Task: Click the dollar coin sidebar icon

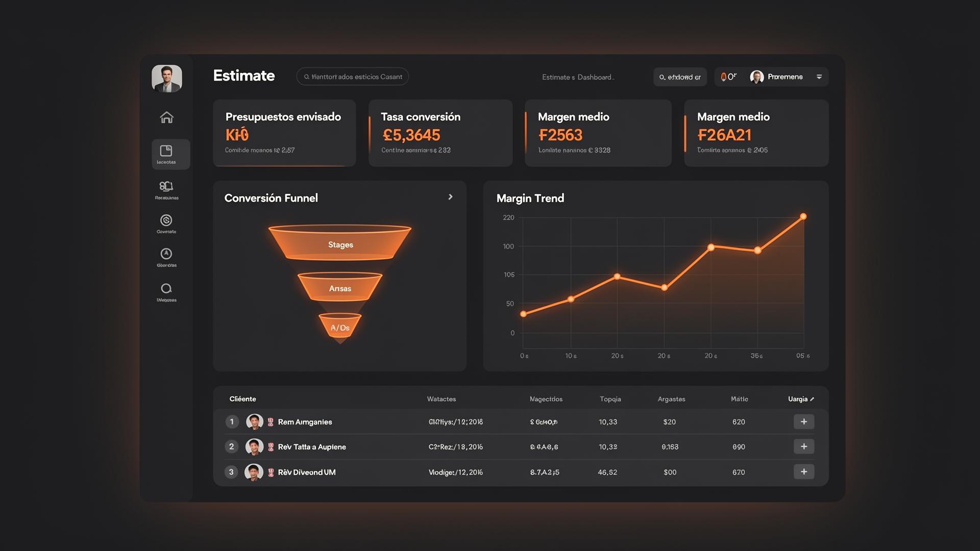Action: 166,223
